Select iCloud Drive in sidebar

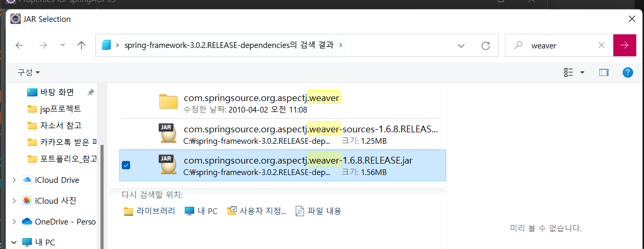tap(51, 180)
